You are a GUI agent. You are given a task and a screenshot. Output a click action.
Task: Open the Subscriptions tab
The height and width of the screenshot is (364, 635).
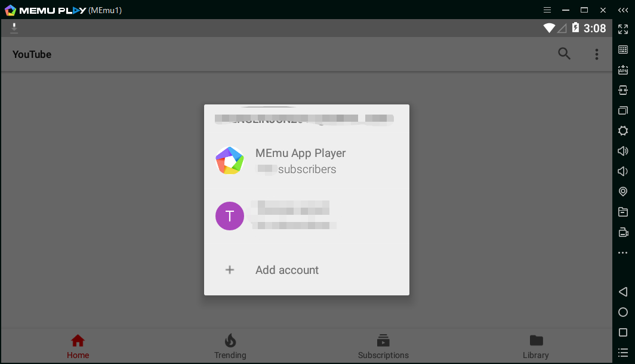[x=383, y=347]
